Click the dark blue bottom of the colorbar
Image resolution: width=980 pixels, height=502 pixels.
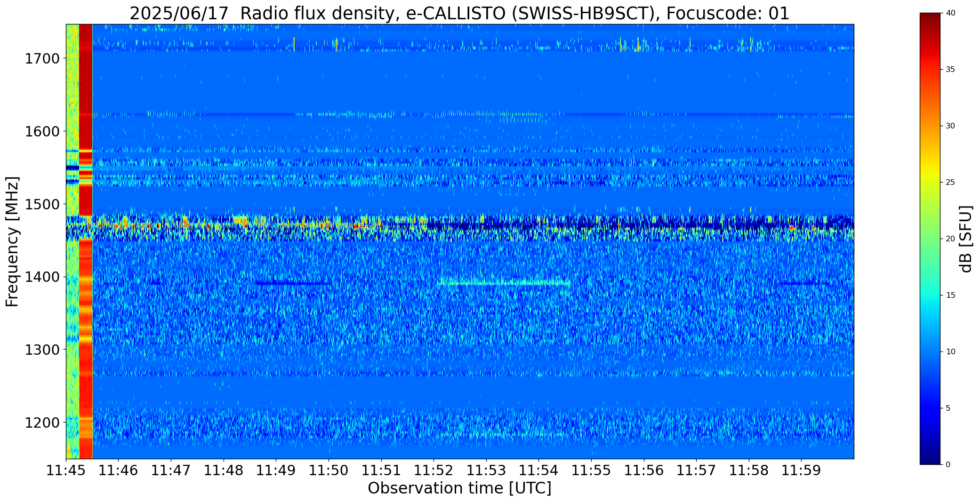tap(931, 455)
